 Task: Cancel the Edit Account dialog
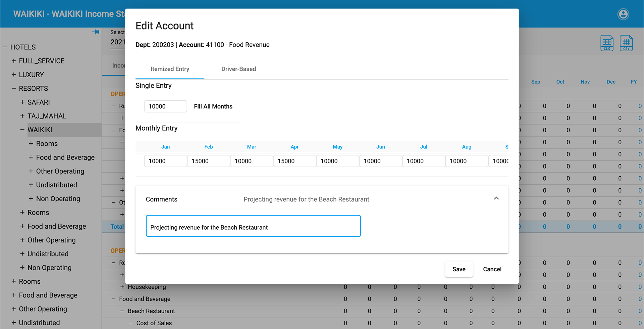pos(492,269)
